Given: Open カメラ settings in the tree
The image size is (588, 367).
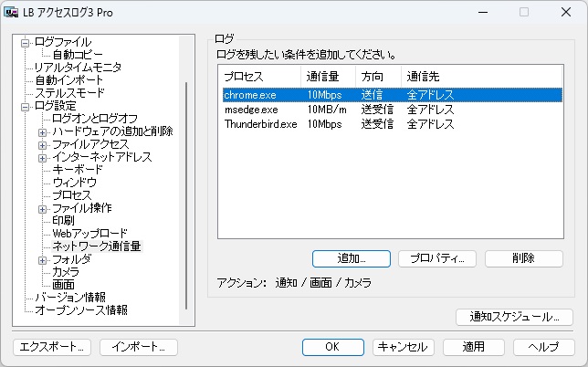Looking at the screenshot, I should point(66,272).
